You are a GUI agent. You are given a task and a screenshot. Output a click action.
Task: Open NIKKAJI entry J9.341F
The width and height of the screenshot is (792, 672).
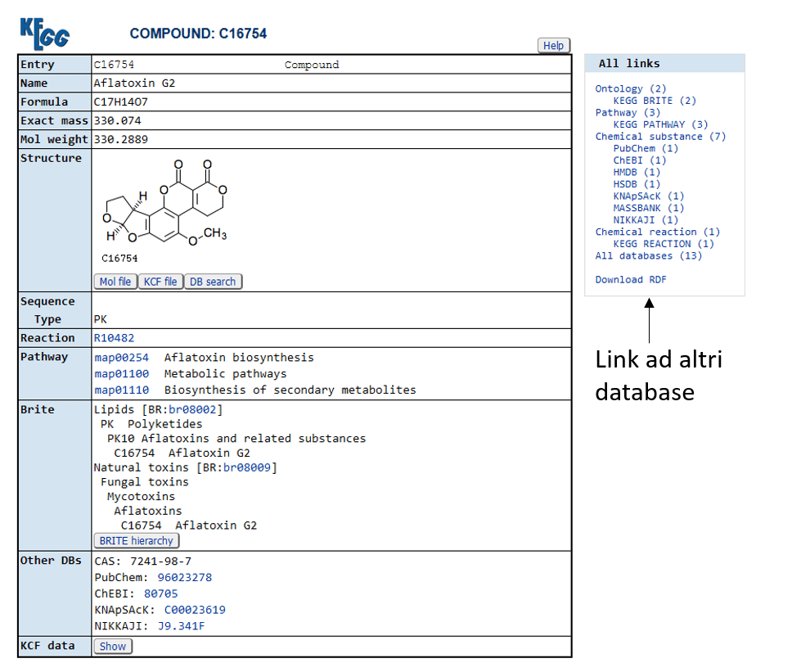[x=181, y=627]
